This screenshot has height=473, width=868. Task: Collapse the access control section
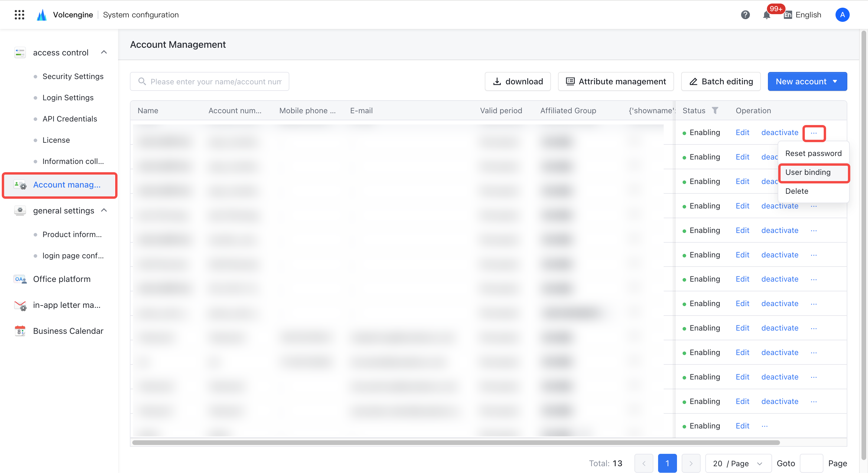click(104, 52)
